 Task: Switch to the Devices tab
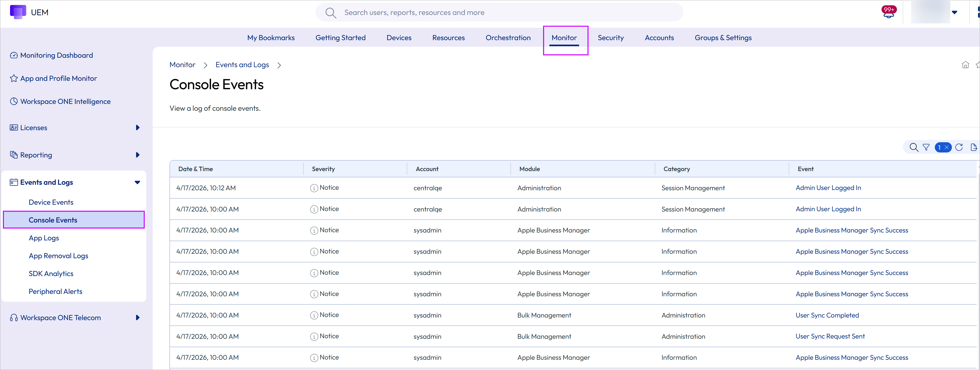click(x=399, y=38)
